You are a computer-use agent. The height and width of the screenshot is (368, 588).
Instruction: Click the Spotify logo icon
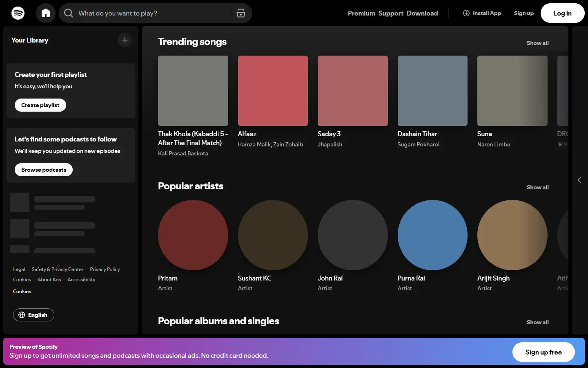pyautogui.click(x=18, y=13)
